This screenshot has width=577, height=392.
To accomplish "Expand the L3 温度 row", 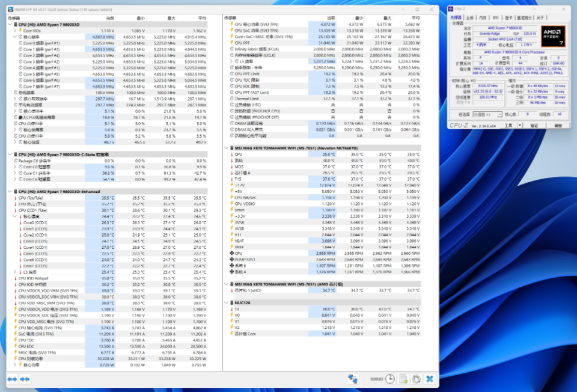I will coord(15,272).
